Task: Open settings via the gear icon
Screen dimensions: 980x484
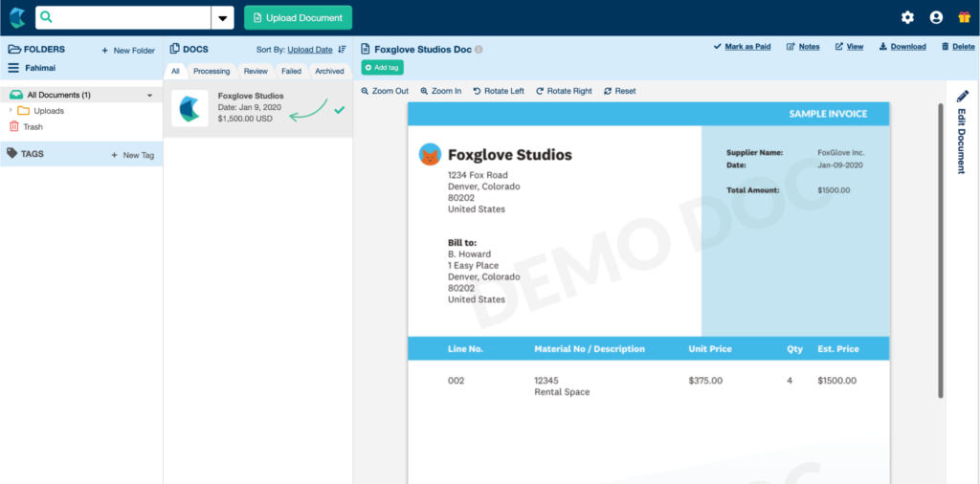Action: tap(907, 17)
